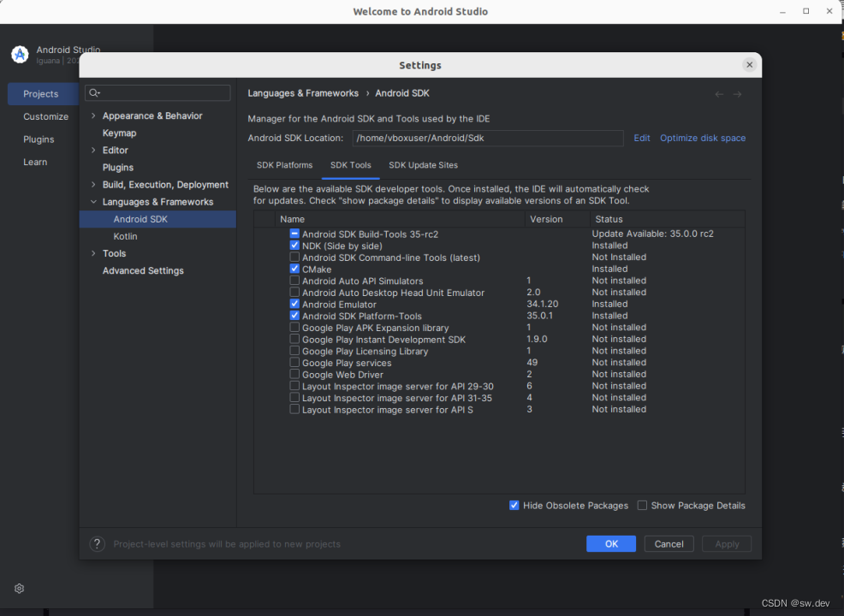Enable Android Auto Desktop Head Unit Emulator
The image size is (844, 616).
click(x=294, y=292)
